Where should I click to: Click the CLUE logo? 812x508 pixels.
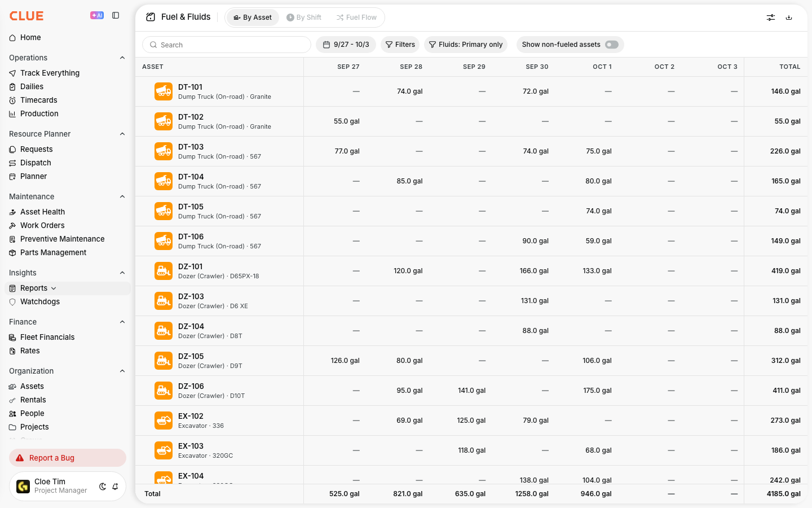[x=27, y=16]
